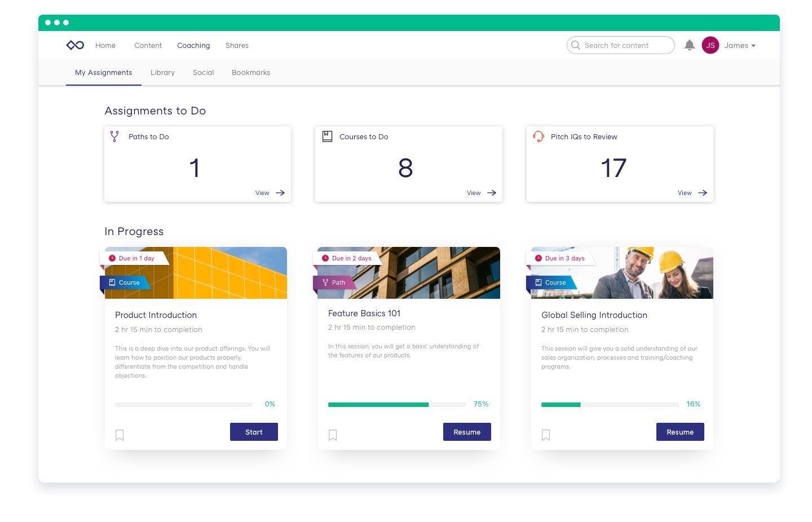Click the arrow on Courses to Do card

[492, 193]
